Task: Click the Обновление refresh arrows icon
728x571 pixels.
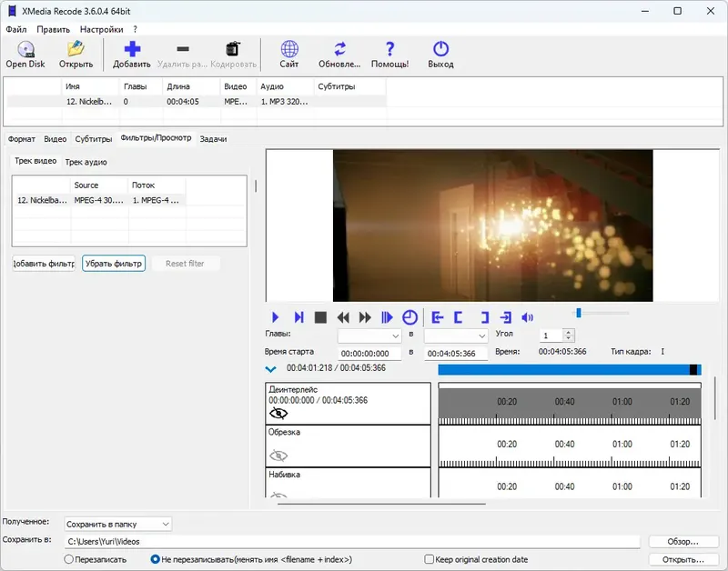Action: 339,50
